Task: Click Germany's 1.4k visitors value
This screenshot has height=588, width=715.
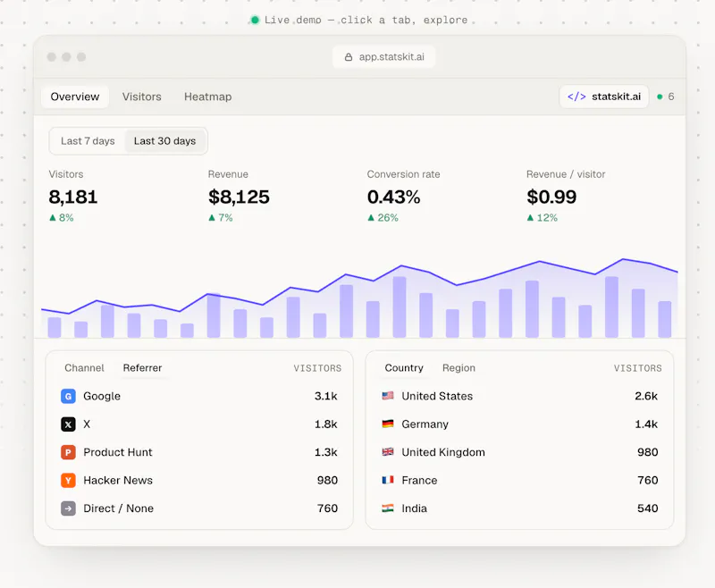Action: 646,424
